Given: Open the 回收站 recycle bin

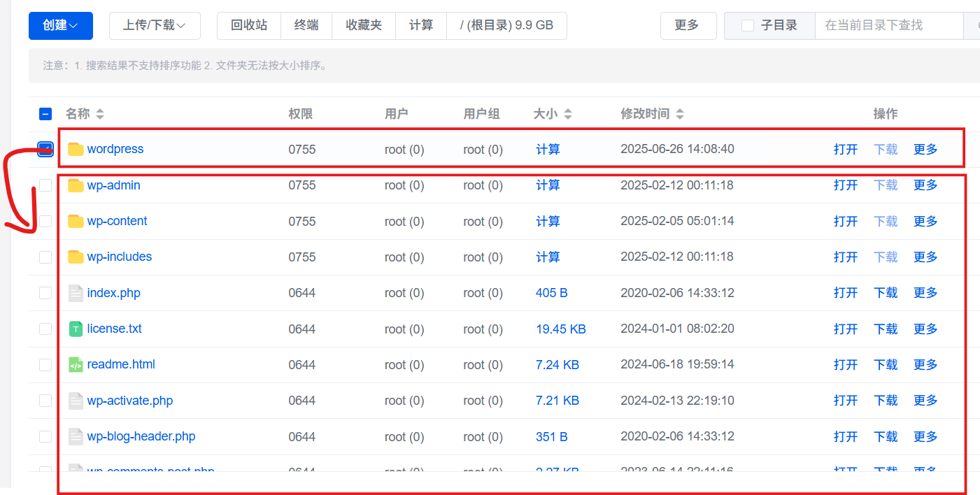Looking at the screenshot, I should [249, 25].
